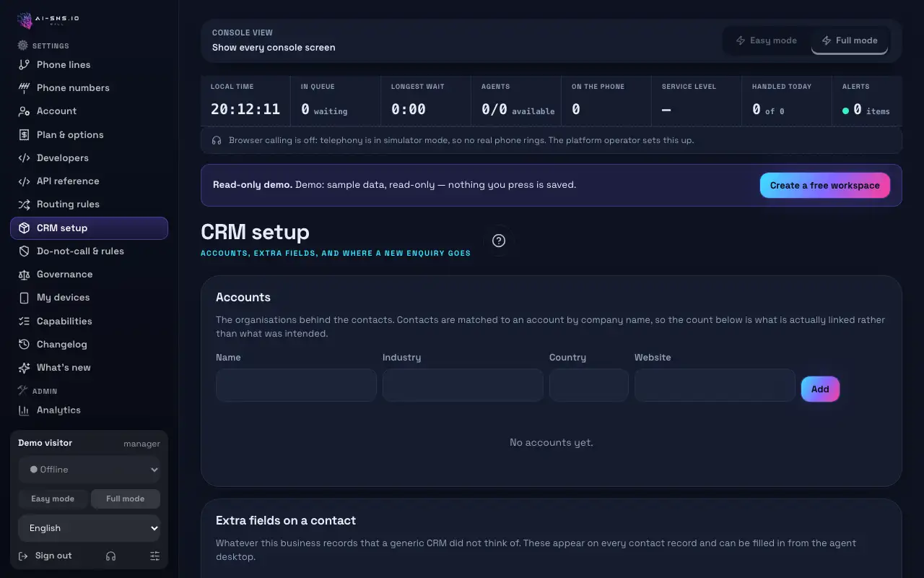Focus the Website input field
The height and width of the screenshot is (578, 924).
[715, 385]
